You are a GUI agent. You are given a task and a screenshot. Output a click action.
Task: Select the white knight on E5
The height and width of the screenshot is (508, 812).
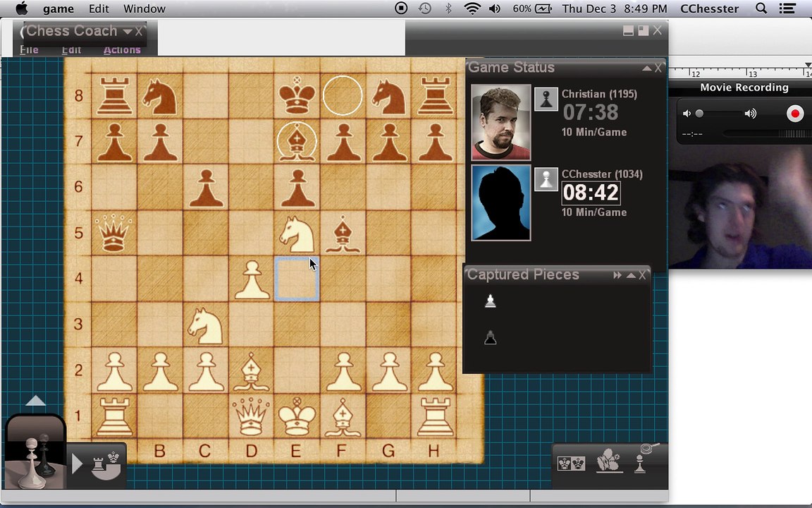[x=297, y=234]
